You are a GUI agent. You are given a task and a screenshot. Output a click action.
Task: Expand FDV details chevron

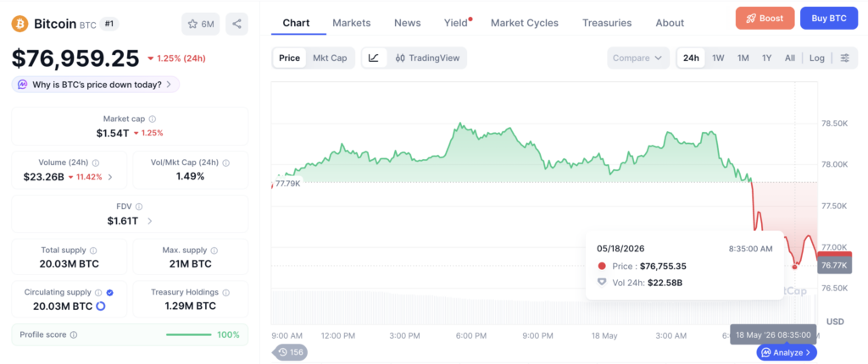(x=149, y=221)
